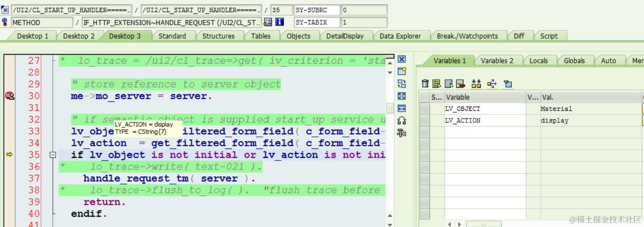The width and height of the screenshot is (644, 227).
Task: Select the Variables 1 tab
Action: [x=450, y=61]
